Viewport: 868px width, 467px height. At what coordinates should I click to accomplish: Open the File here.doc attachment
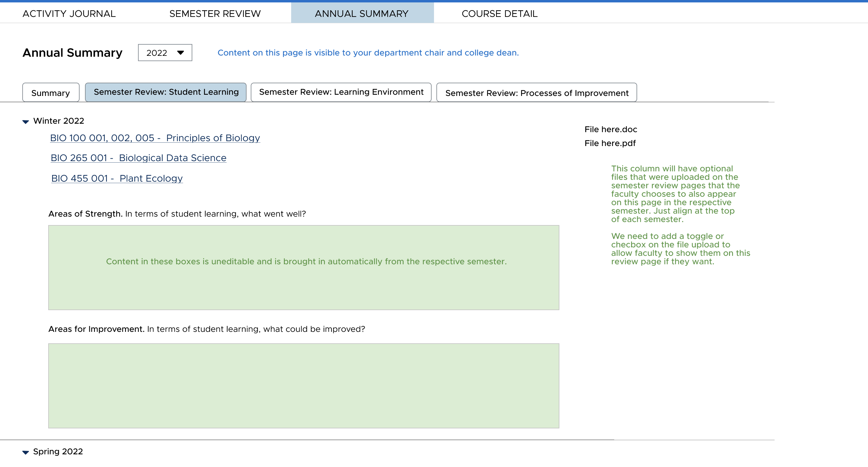pyautogui.click(x=611, y=129)
